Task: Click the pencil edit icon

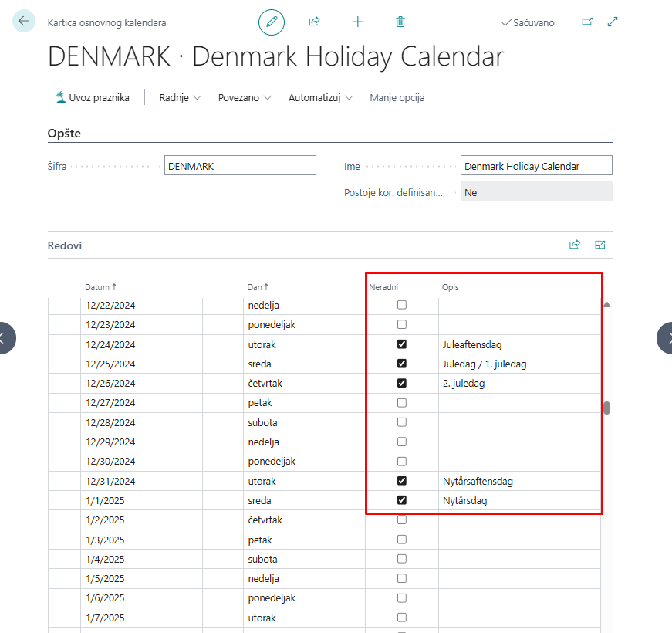Action: coord(272,22)
